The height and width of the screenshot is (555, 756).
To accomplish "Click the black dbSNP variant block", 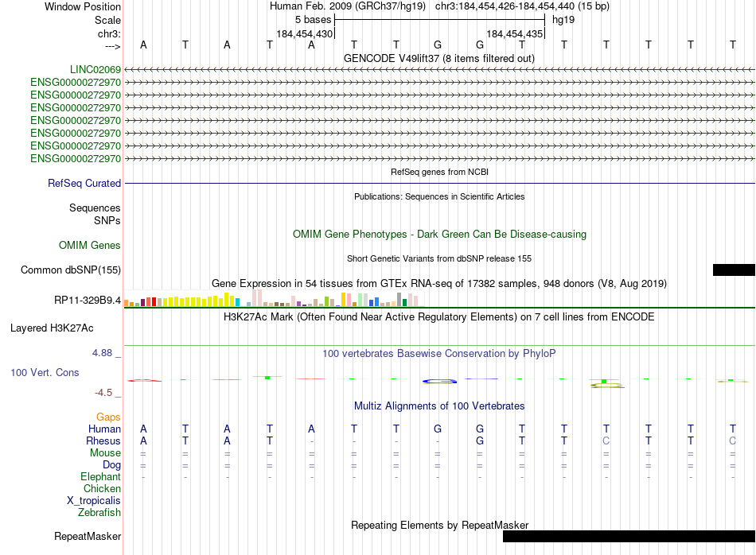I will [734, 270].
